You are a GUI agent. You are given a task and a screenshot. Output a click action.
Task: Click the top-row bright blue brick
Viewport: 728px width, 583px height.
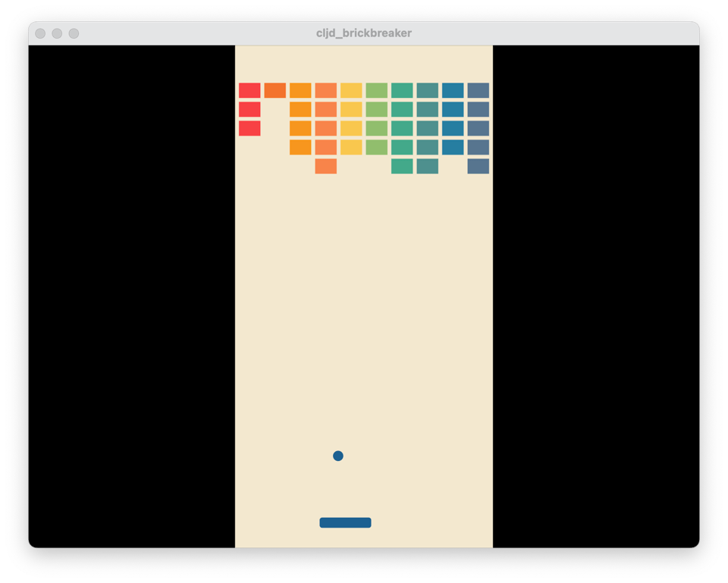453,90
